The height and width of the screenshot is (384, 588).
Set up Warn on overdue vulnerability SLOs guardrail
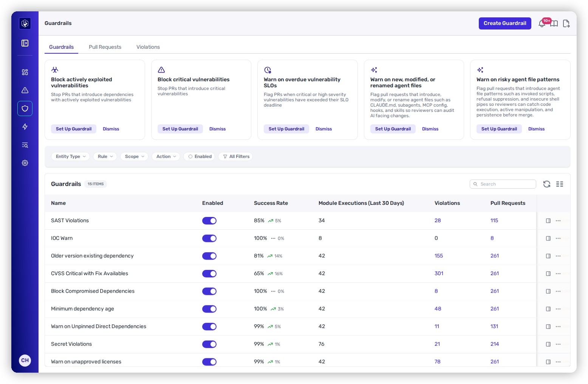[x=286, y=129]
